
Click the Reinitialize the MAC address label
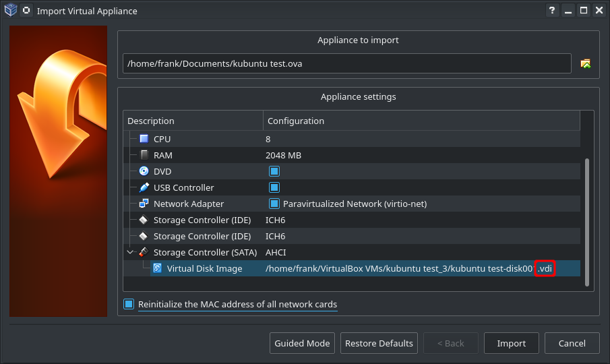[x=238, y=305]
